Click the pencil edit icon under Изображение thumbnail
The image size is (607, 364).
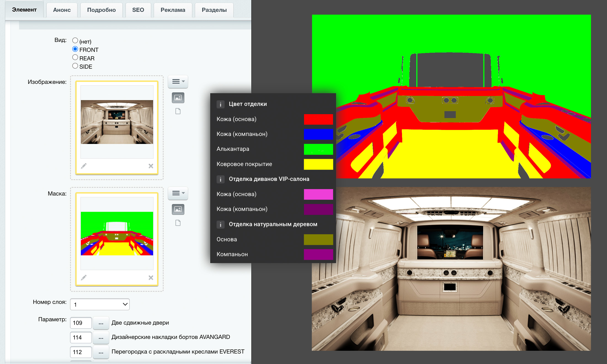(x=84, y=166)
